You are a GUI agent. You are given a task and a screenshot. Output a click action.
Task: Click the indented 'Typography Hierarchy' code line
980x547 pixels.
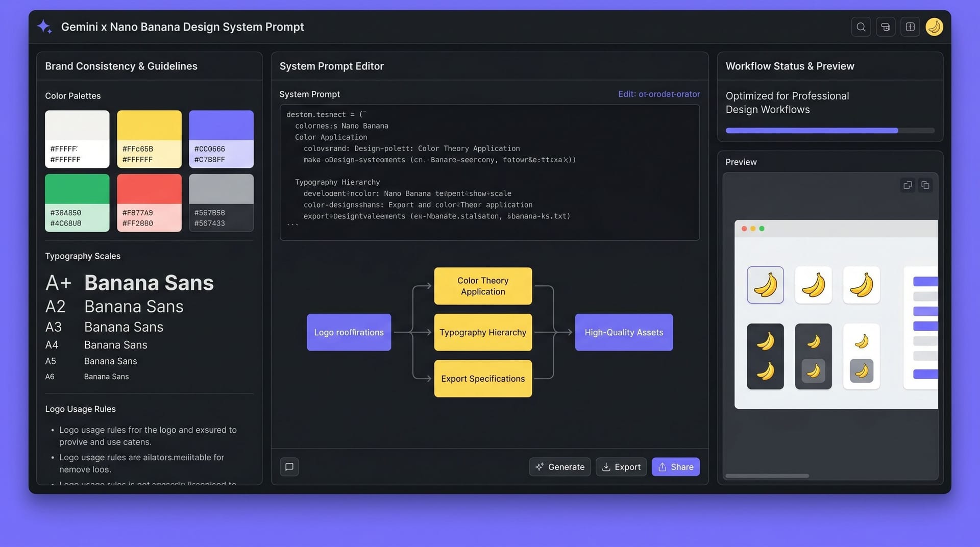click(x=337, y=182)
